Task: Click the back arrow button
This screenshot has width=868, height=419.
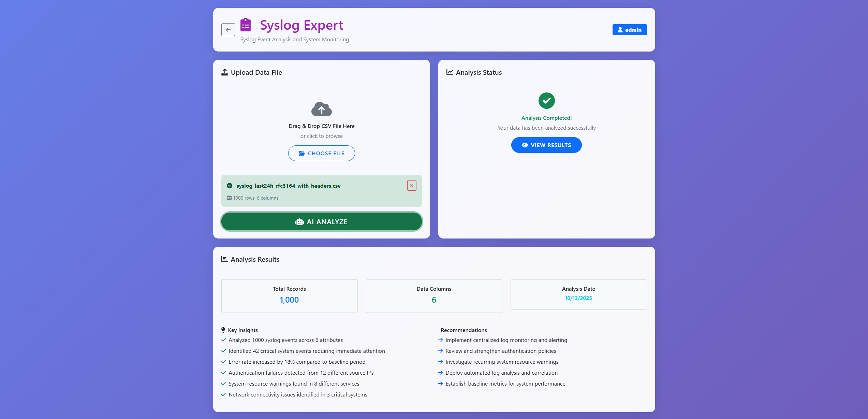Action: click(x=228, y=30)
